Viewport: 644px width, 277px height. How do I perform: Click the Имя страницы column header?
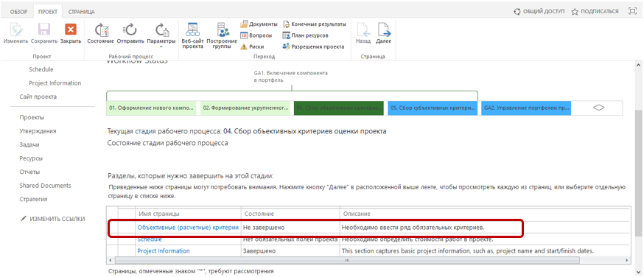pyautogui.click(x=159, y=214)
